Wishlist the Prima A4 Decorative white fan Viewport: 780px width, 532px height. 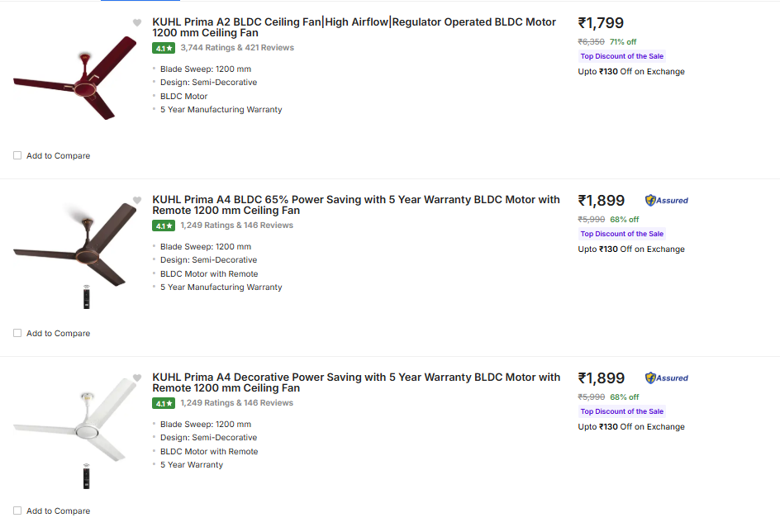click(x=137, y=378)
